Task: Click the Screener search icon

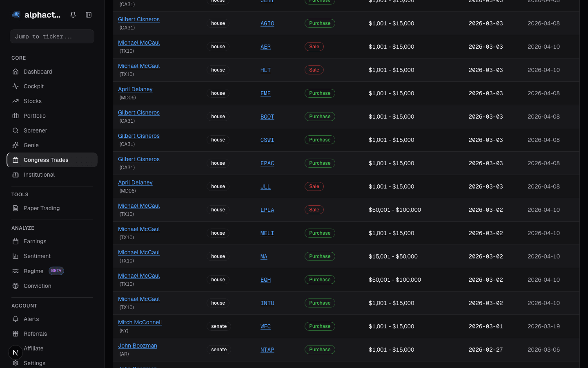Action: pos(16,130)
